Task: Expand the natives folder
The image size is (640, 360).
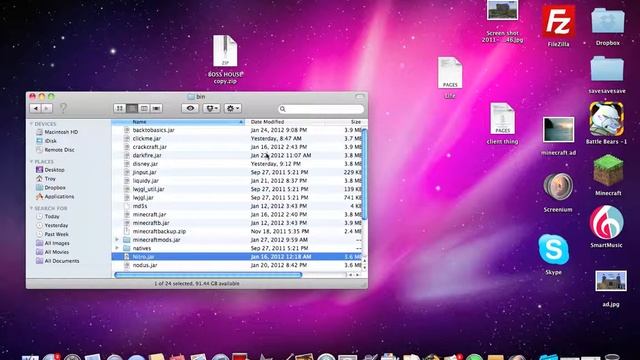Action: pos(117,248)
